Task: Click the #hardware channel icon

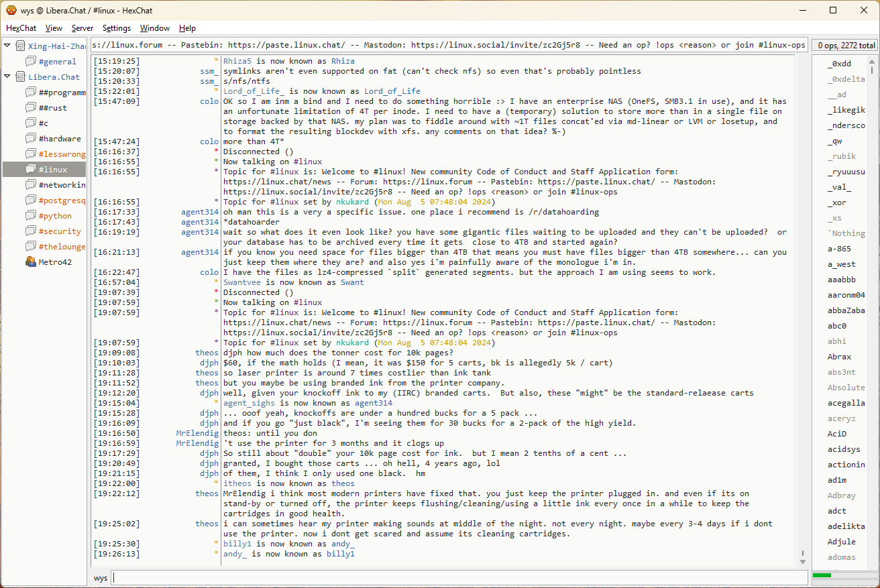Action: pos(31,138)
